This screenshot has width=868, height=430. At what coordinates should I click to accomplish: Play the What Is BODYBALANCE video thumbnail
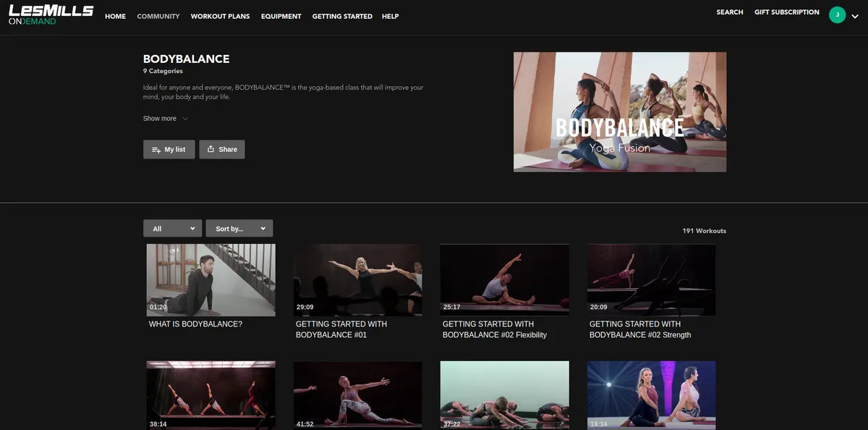point(210,279)
